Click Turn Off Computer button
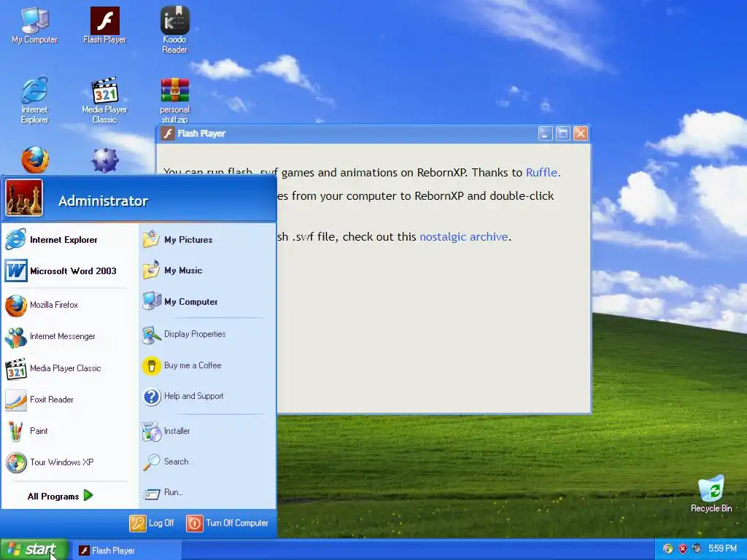Viewport: 747px width, 560px height. 228,523
